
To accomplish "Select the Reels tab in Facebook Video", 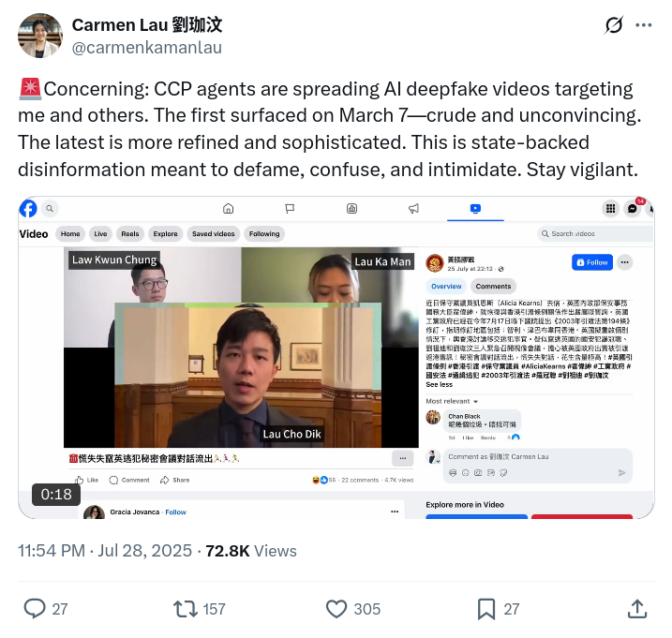I will click(130, 234).
